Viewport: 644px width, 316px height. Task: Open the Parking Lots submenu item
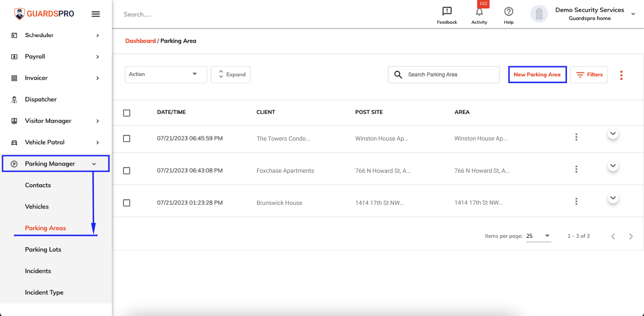[x=43, y=250]
